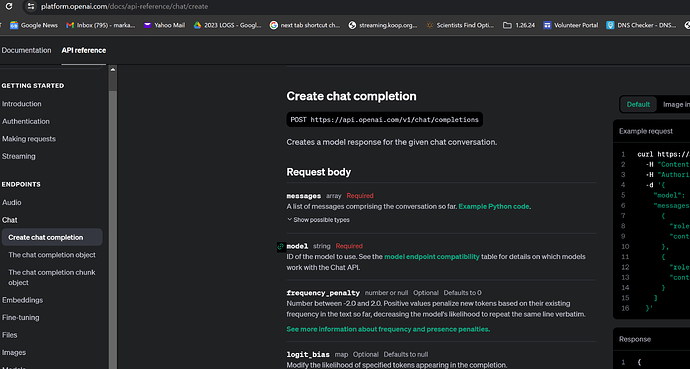This screenshot has width=690, height=369.
Task: Click the 'frequency_penalty' parameter name
Action: (x=323, y=293)
